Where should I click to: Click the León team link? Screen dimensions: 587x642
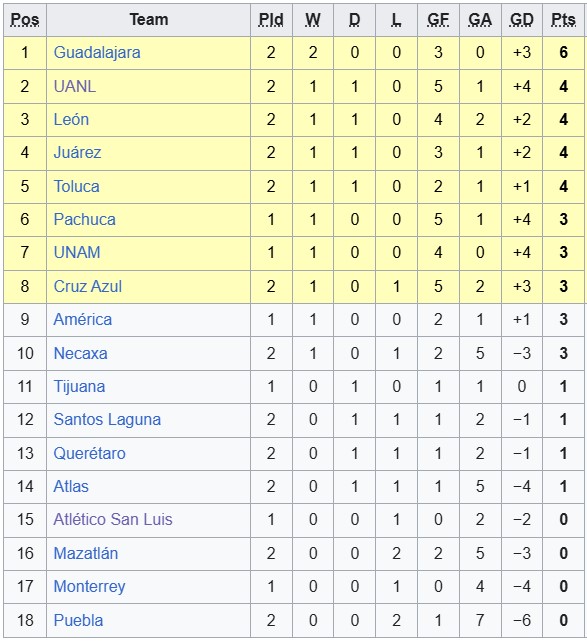(x=71, y=120)
